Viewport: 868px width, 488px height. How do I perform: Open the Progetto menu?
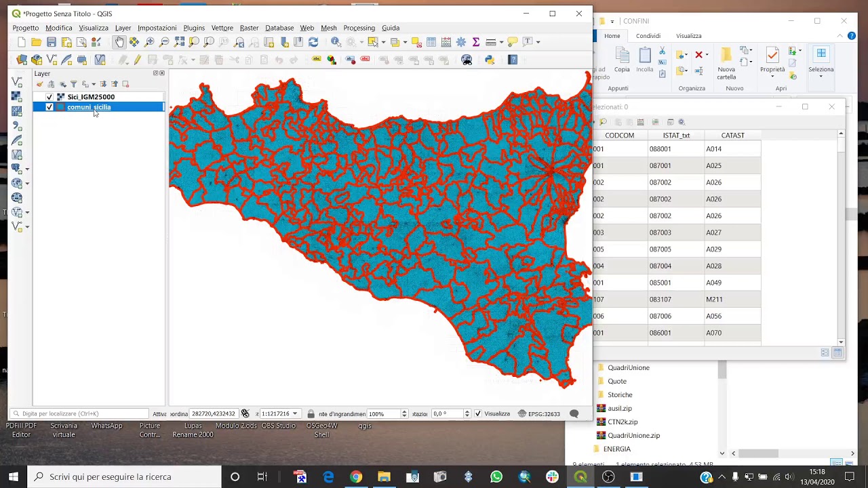26,28
